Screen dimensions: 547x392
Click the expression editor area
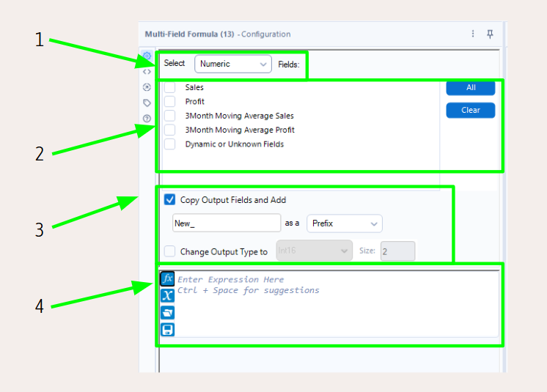coord(337,304)
